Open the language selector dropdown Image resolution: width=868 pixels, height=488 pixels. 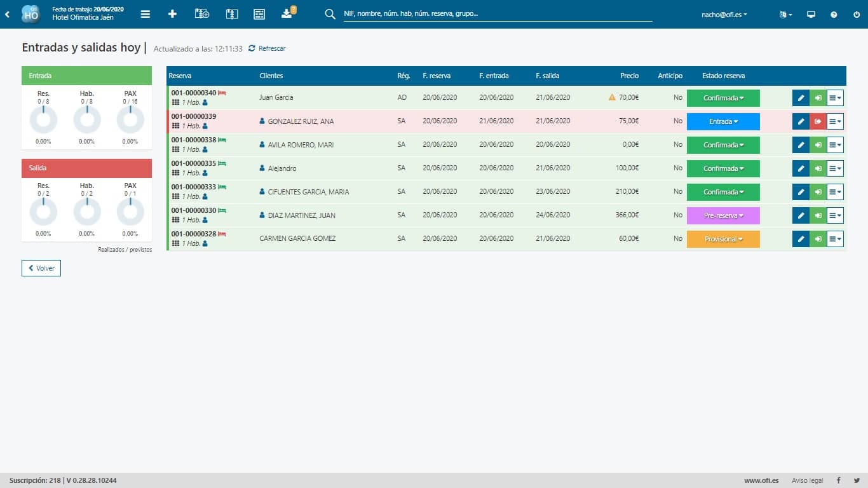tap(785, 15)
